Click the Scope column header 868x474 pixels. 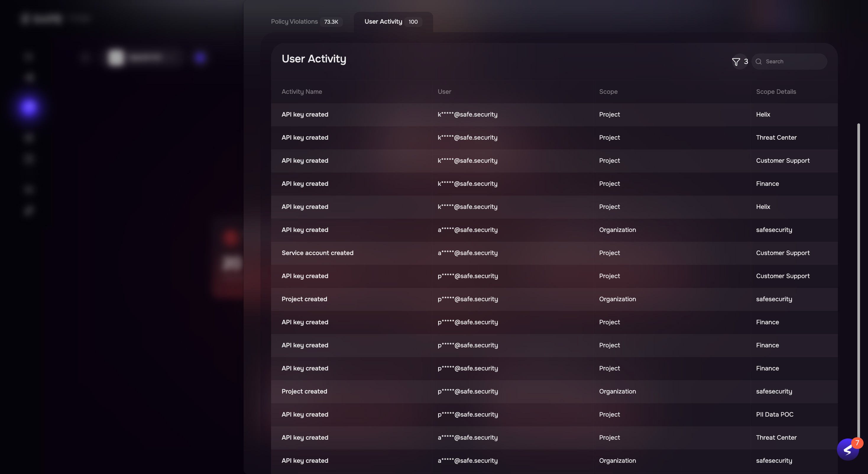[608, 92]
